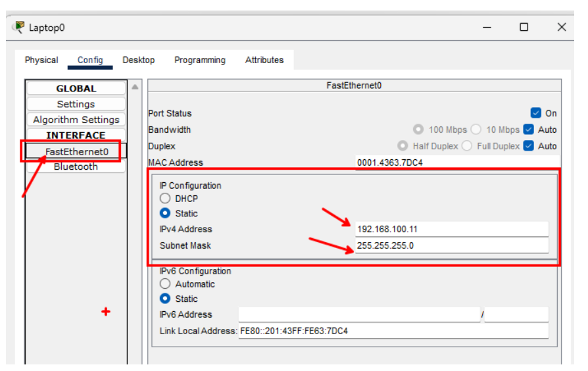Viewport: 588px width, 371px height.
Task: Select the Bluetooth interface
Action: pos(76,167)
